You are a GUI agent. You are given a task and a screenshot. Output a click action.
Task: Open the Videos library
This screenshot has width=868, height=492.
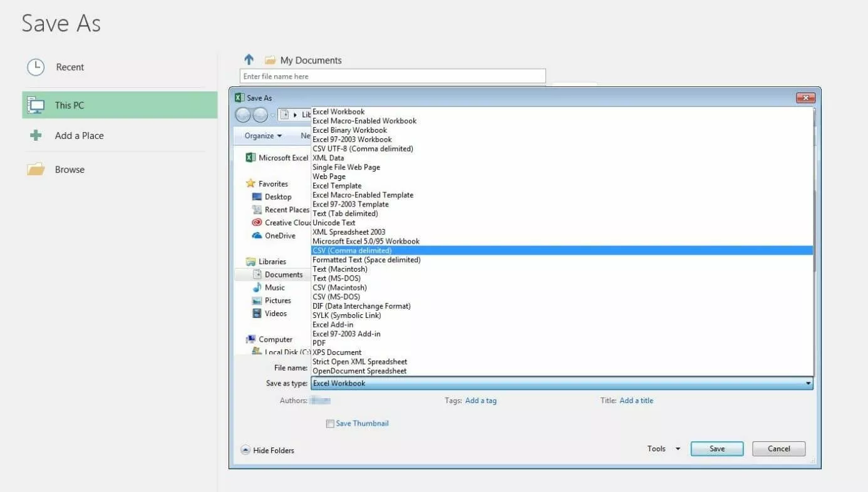point(275,313)
